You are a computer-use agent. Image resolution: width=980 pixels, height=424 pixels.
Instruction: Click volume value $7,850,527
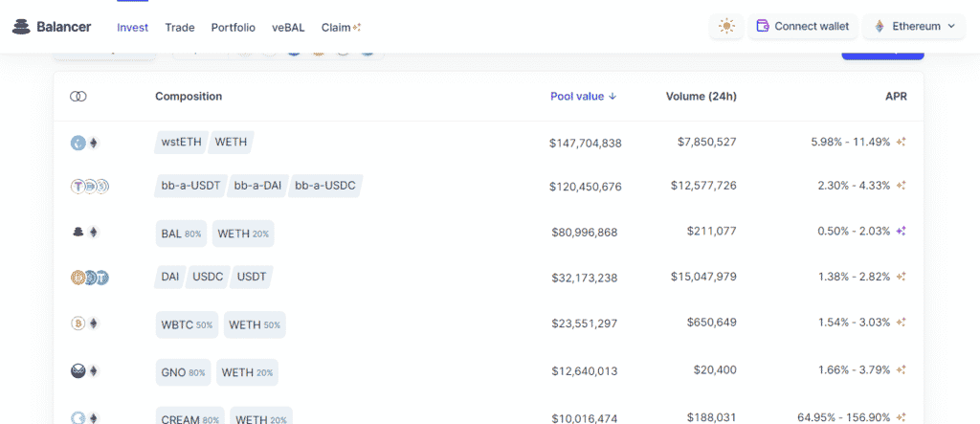coord(707,142)
